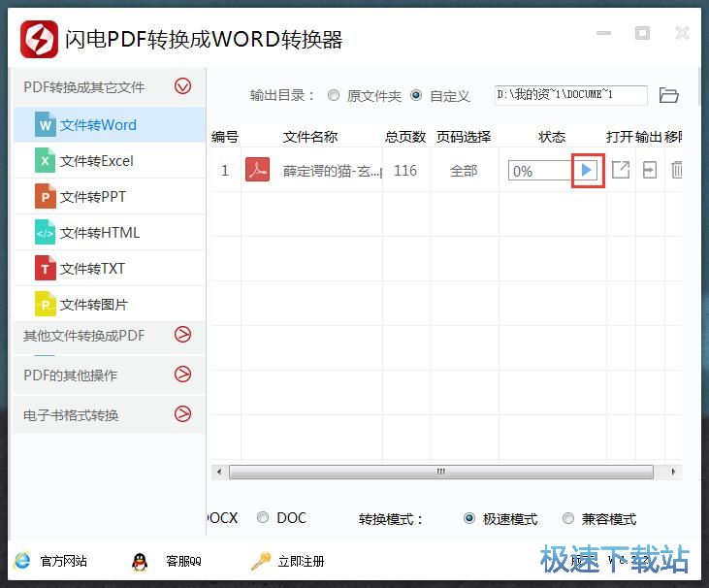Click the 116 total pages cell

coord(405,171)
